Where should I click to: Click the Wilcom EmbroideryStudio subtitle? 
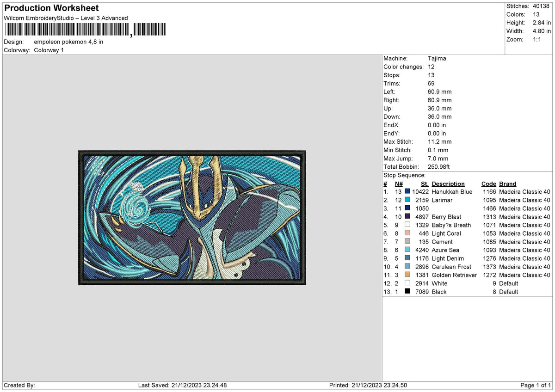66,18
